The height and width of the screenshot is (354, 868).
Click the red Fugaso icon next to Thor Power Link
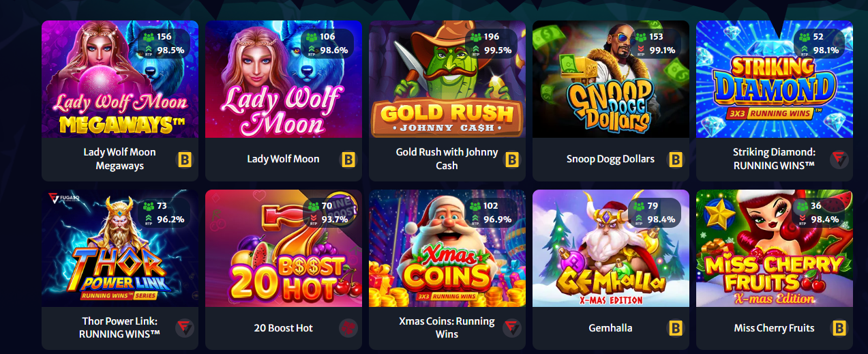[185, 328]
